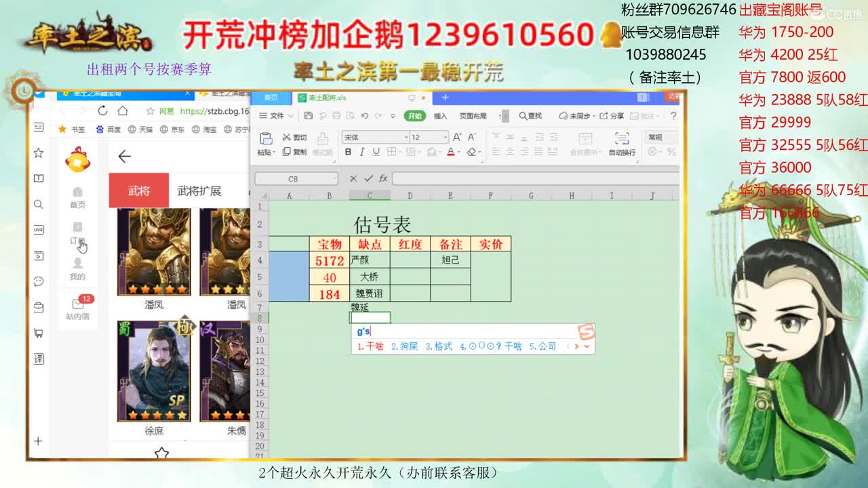The image size is (868, 488).
Task: Cancel formula entry with X icon
Action: (x=353, y=178)
